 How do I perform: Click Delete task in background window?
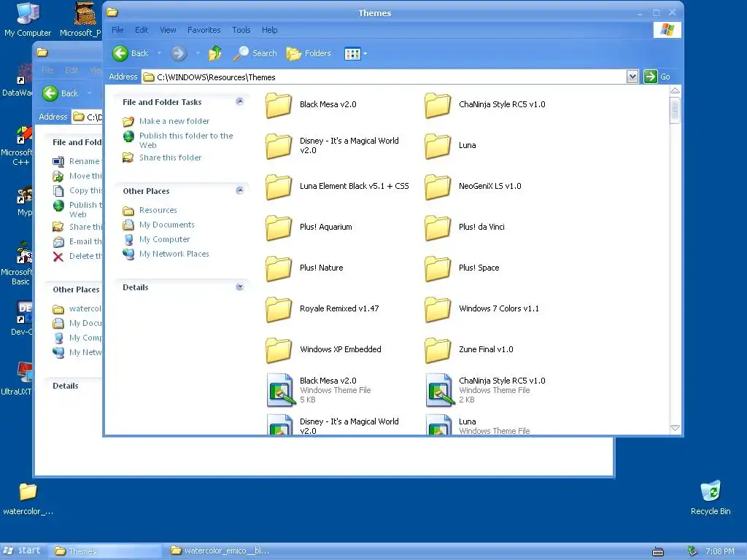coord(77,256)
